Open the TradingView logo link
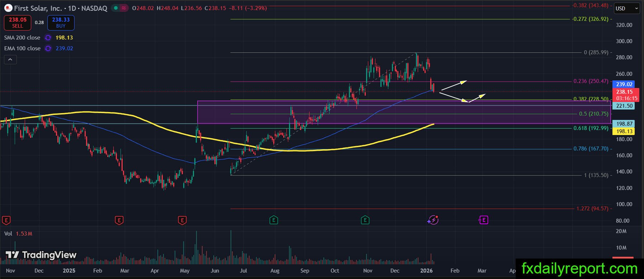Image resolution: width=644 pixels, height=279 pixels. 41,255
